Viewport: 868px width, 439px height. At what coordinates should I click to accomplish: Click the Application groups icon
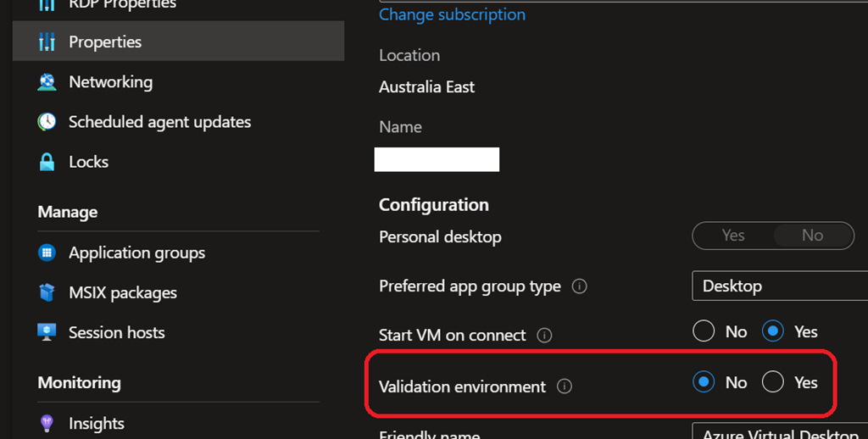point(47,253)
